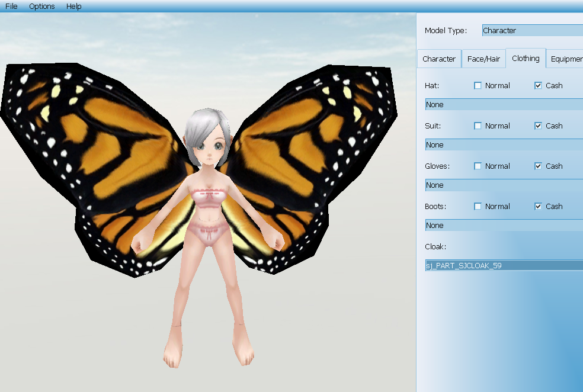Open the Boots selection dropdown
The height and width of the screenshot is (392, 583).
coord(504,226)
